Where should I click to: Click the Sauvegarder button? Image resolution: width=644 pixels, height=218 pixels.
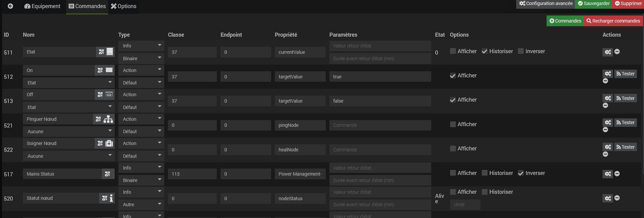[x=593, y=4]
